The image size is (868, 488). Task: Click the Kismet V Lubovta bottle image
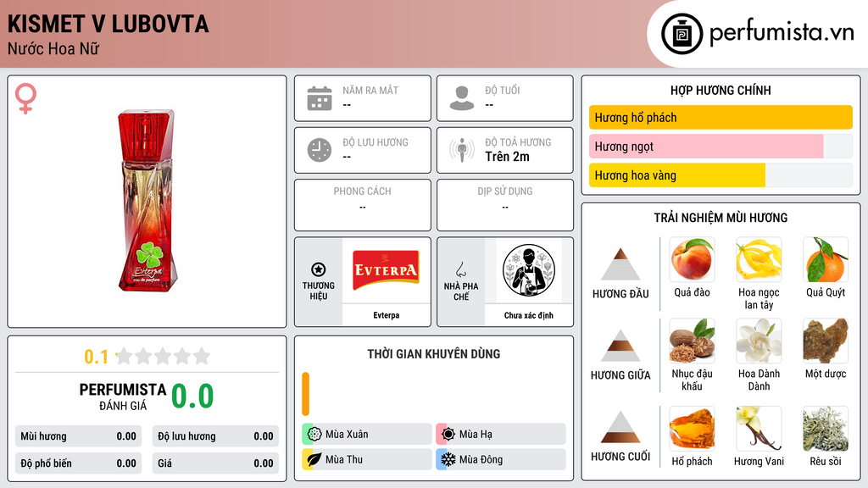tap(147, 200)
